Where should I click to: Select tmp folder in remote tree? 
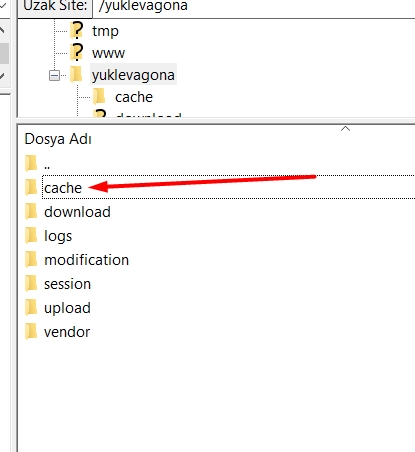click(105, 31)
